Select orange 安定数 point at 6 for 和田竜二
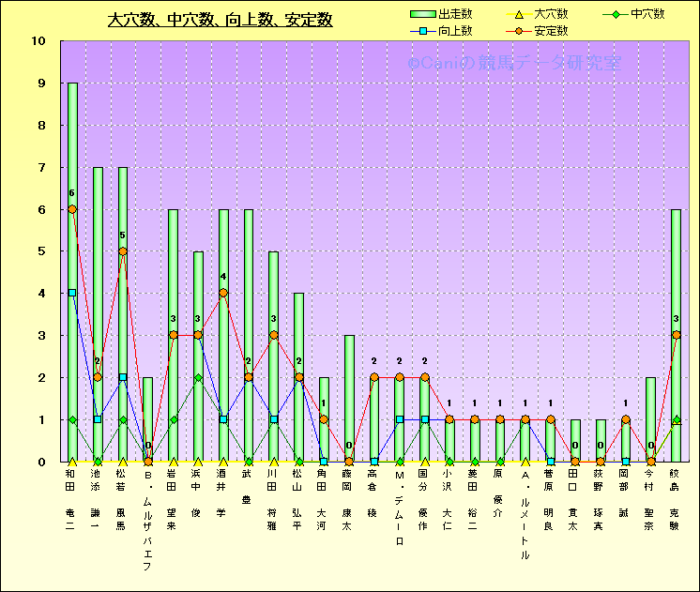Screen dimensions: 700x592 (72, 209)
